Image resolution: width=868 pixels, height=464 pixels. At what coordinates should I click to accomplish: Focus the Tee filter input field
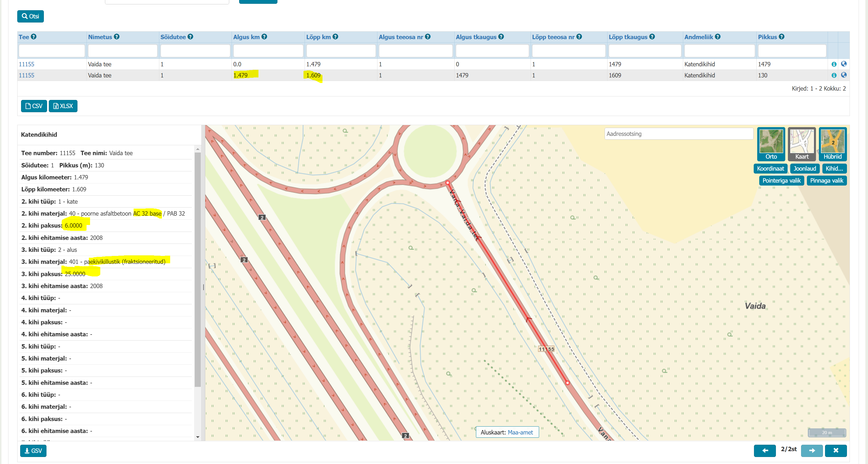tap(52, 51)
